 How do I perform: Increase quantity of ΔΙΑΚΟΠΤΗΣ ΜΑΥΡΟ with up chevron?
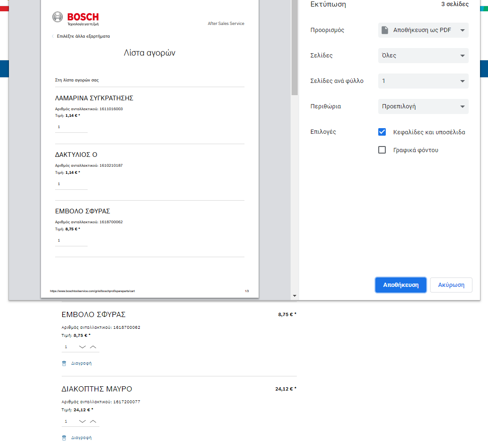(93, 421)
